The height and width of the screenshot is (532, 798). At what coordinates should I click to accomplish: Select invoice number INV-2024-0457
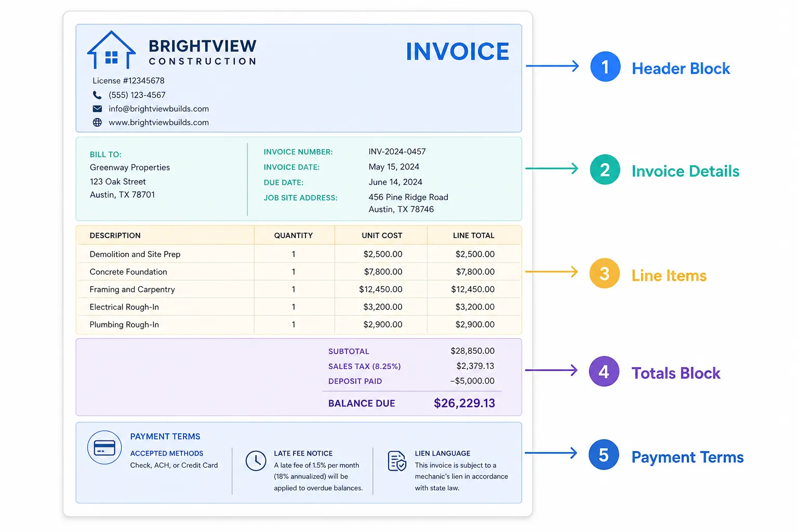(397, 152)
